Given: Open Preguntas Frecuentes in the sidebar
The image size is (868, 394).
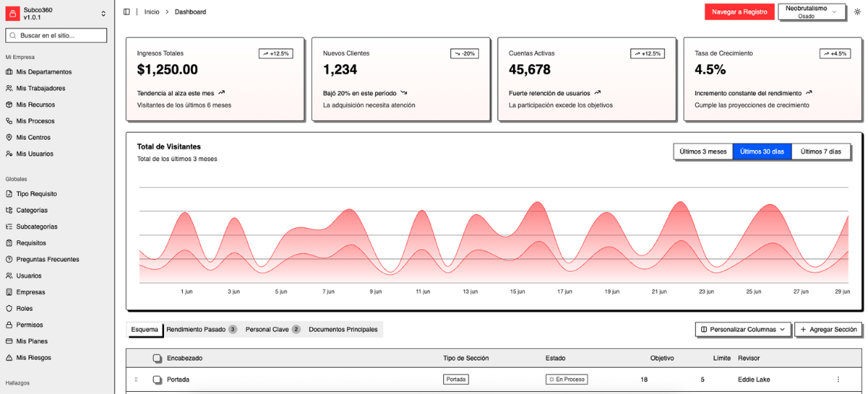Looking at the screenshot, I should point(47,259).
